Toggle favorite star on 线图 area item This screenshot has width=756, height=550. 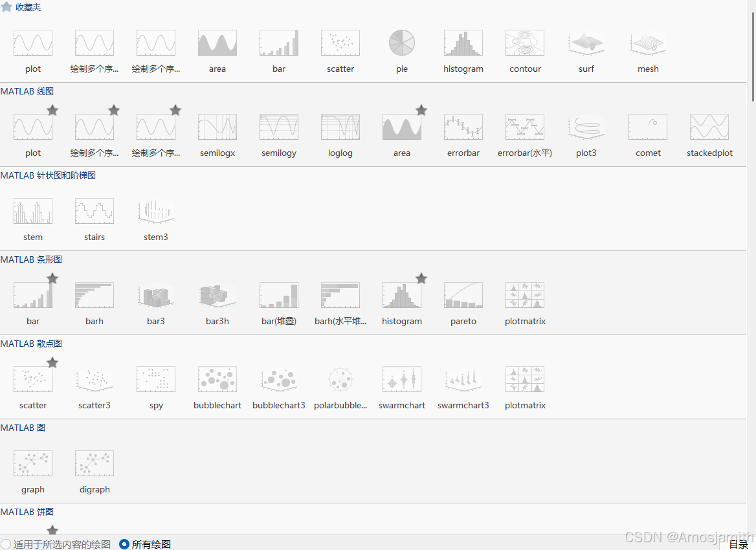coord(421,111)
